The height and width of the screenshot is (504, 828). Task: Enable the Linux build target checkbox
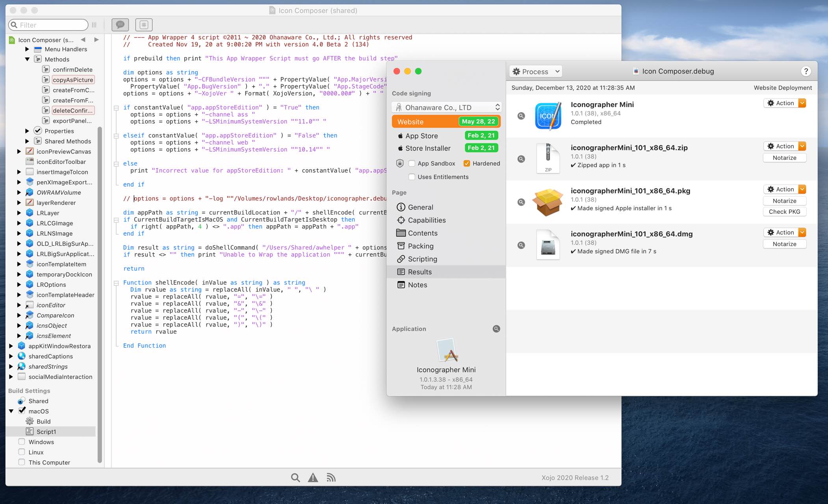[x=22, y=452]
